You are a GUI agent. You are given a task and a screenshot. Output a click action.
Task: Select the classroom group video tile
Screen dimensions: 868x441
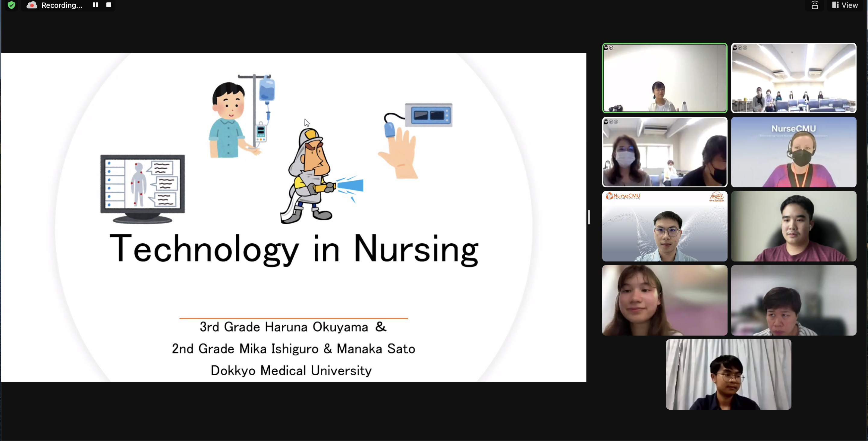point(794,78)
